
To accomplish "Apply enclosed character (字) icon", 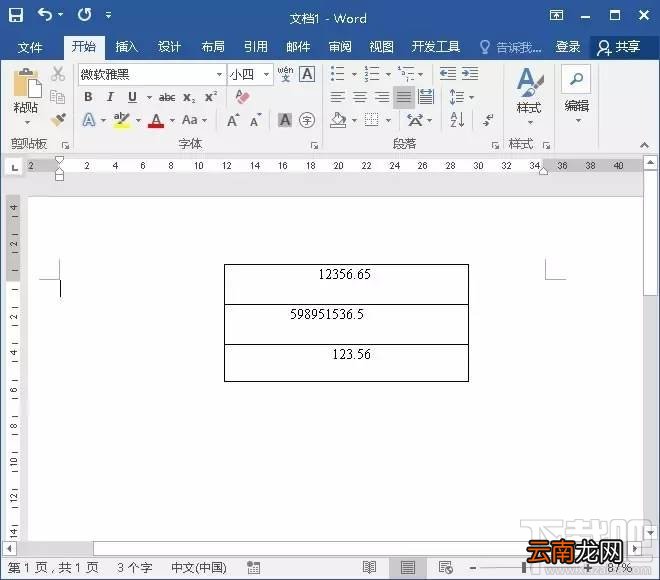I will [307, 120].
